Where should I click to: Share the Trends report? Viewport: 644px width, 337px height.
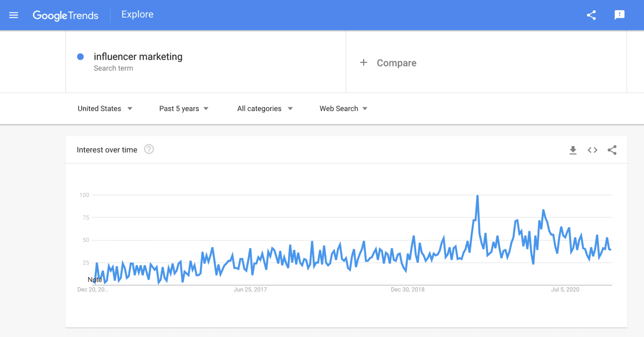pos(592,15)
